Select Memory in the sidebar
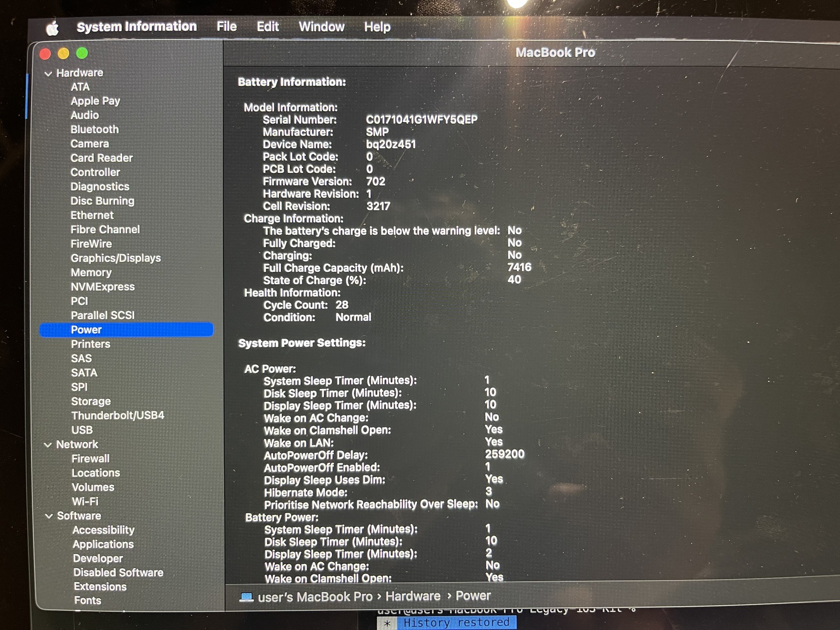The image size is (840, 630). tap(91, 272)
